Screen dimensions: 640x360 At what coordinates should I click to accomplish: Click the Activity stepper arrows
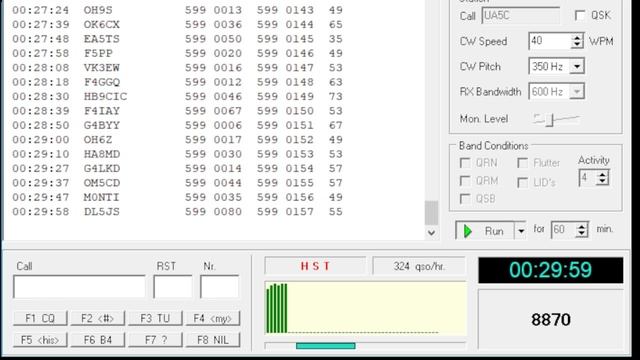(602, 178)
